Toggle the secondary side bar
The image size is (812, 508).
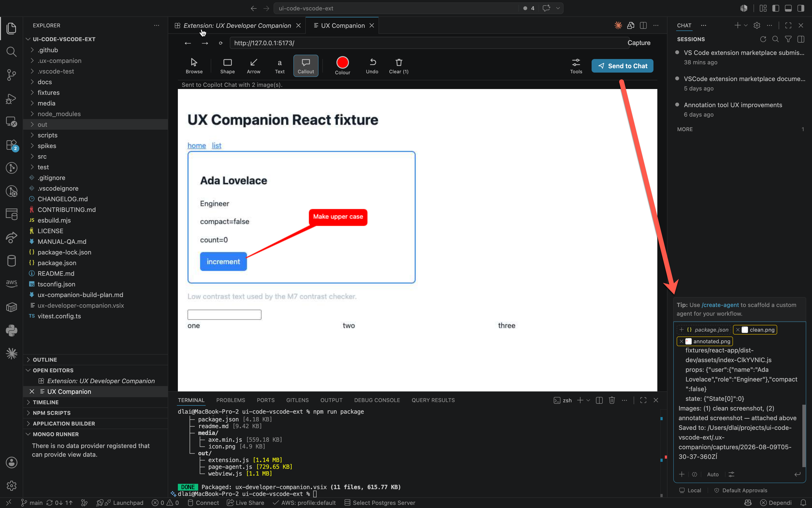801,8
